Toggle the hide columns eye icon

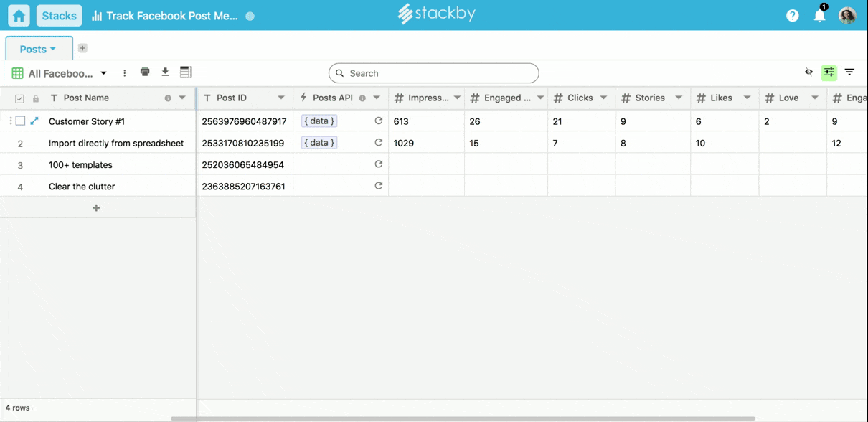808,72
